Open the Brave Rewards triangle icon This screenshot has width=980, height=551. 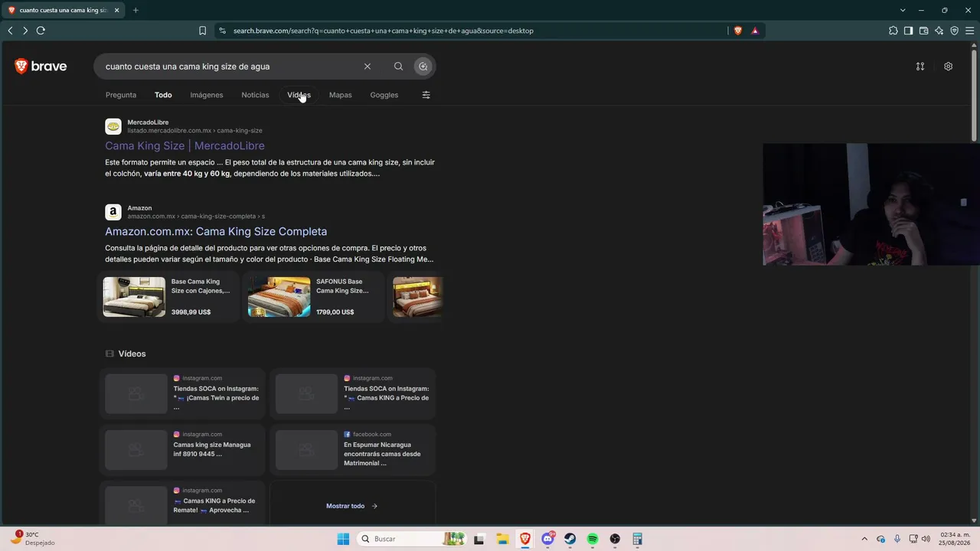755,31
